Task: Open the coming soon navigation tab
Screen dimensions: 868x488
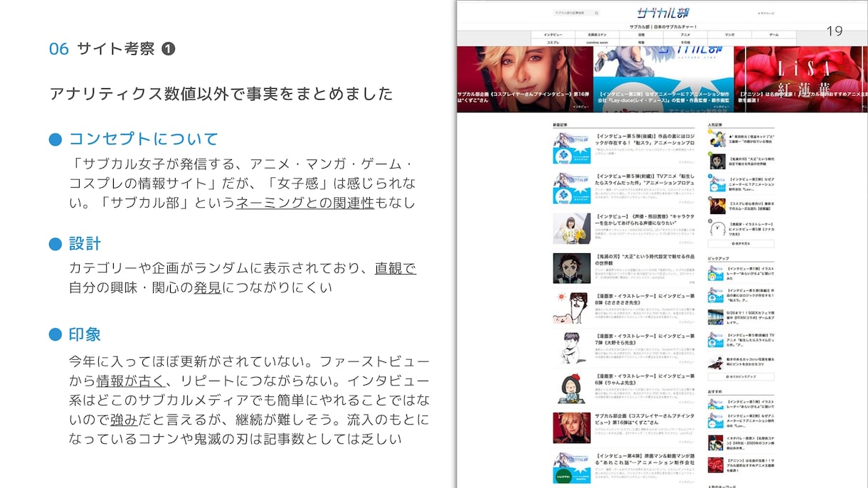Action: coord(597,43)
